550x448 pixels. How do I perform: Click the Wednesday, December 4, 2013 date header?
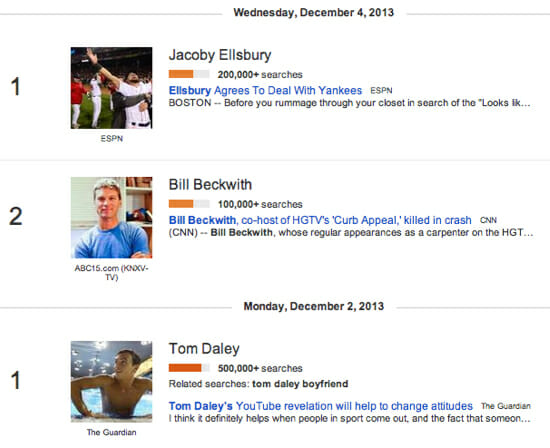314,13
